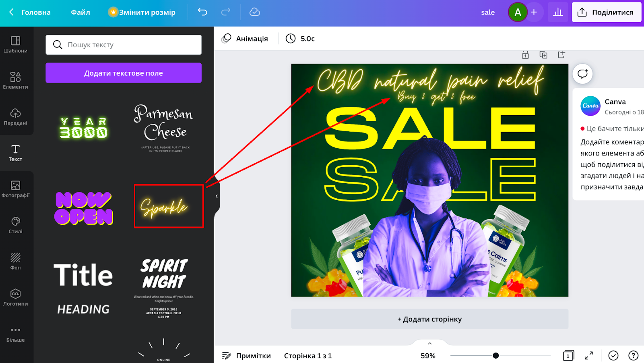Show Більше sidebar options
Viewport: 644px width, 363px height.
[16, 334]
